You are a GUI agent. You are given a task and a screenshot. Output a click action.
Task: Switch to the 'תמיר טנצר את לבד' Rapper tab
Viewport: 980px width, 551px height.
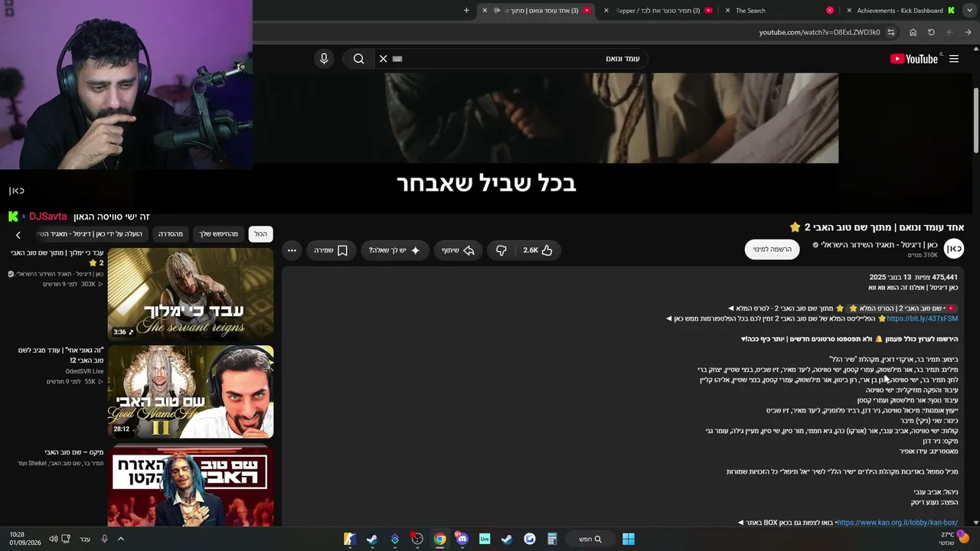[x=658, y=11]
